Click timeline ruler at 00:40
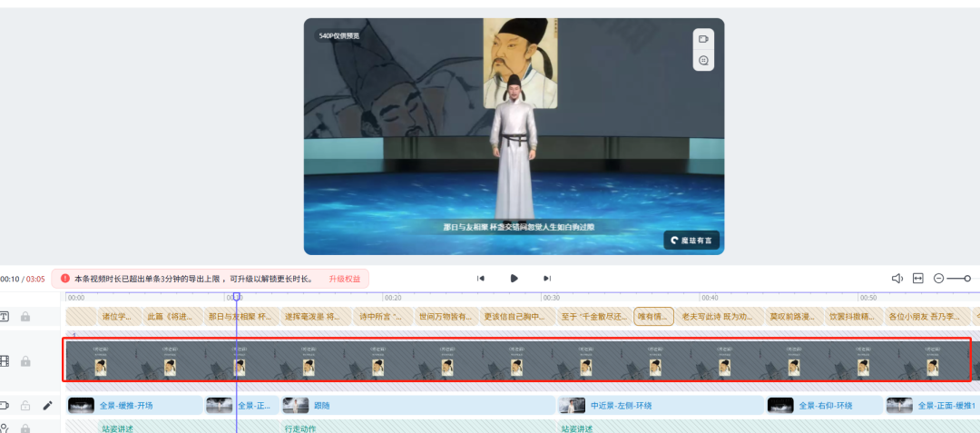 coord(709,298)
